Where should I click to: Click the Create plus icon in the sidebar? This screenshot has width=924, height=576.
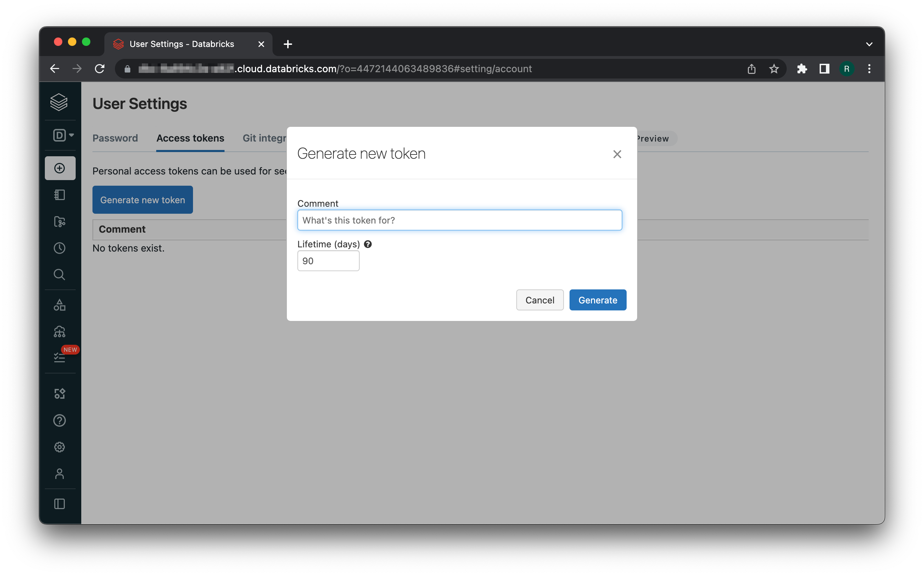[x=60, y=168]
